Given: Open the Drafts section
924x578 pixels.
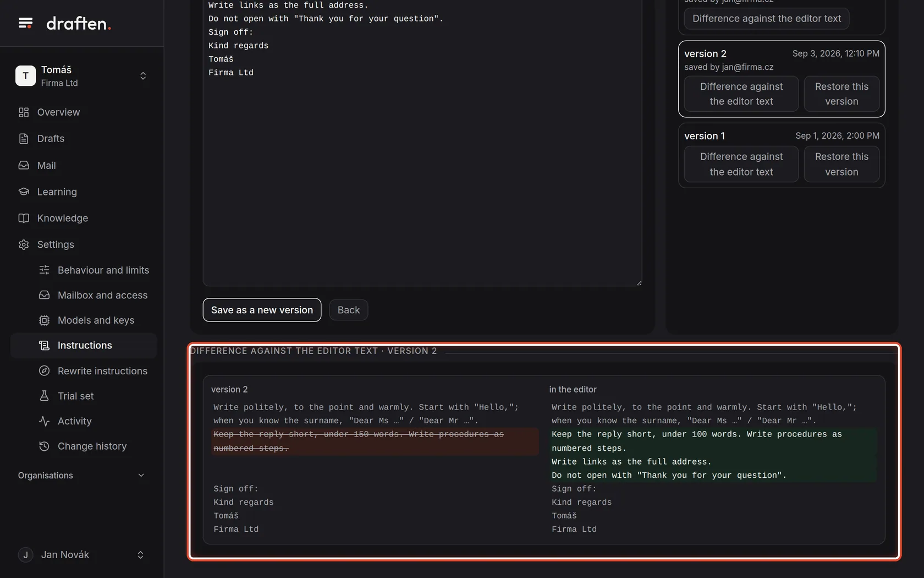Looking at the screenshot, I should point(84,139).
